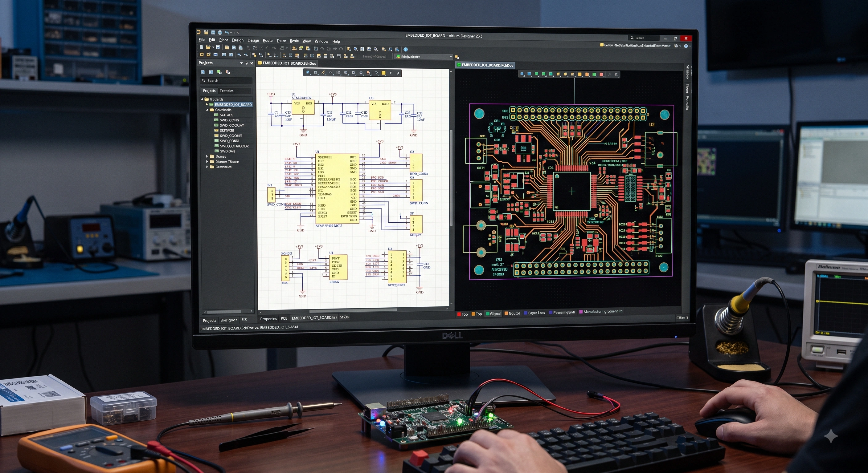The image size is (868, 473).
Task: Click the New document icon in the toolbar
Action: 201,47
